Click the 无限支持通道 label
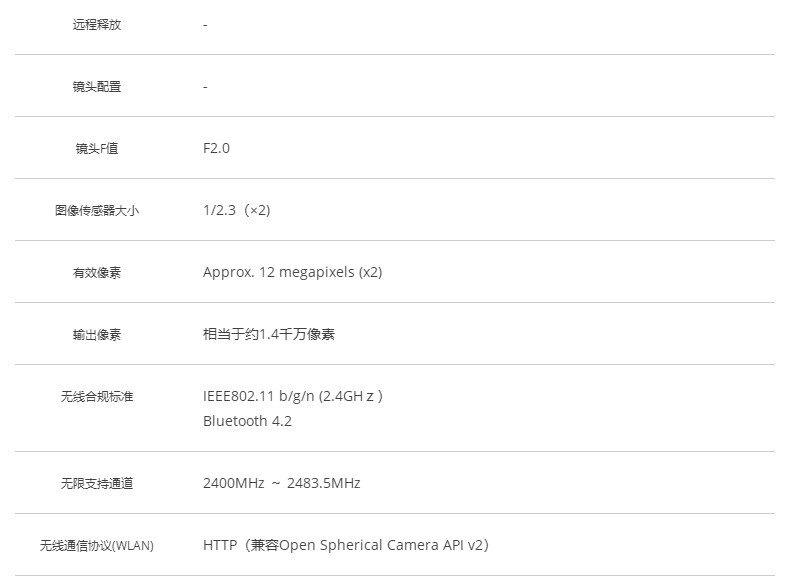 (97, 484)
